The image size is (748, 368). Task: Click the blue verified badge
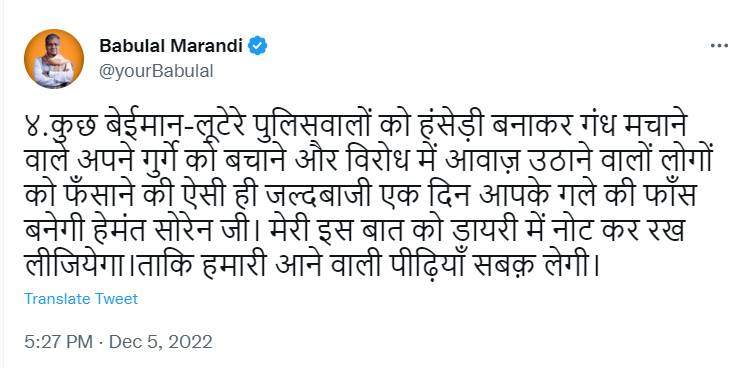pos(258,46)
